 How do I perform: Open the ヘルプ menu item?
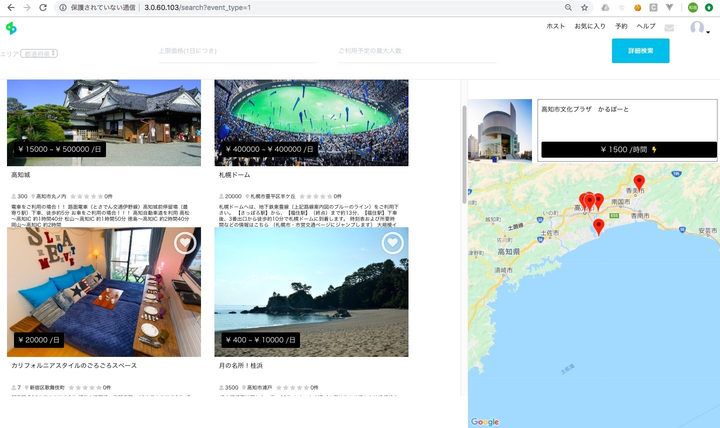point(646,26)
